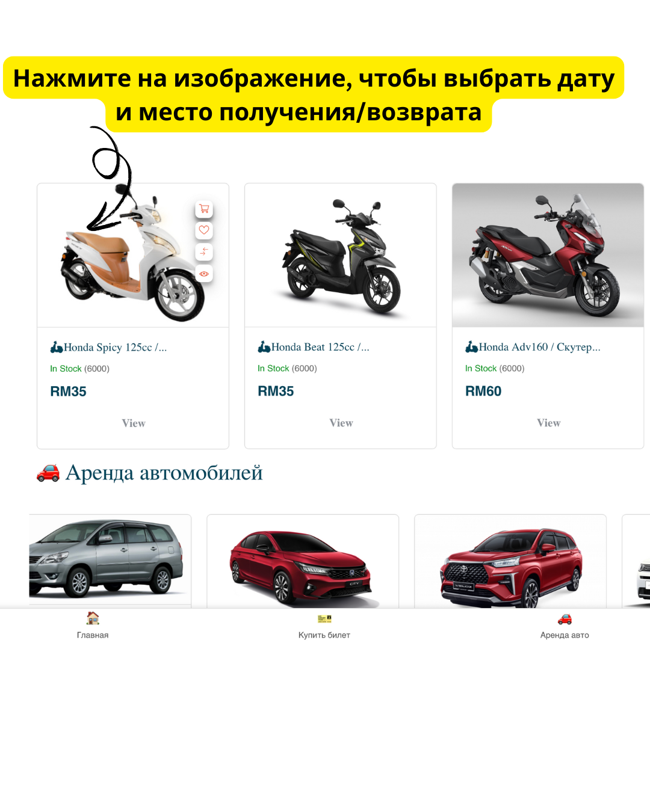Select the white Honda Spicy scooter image
The width and height of the screenshot is (650, 812).
[x=133, y=256]
